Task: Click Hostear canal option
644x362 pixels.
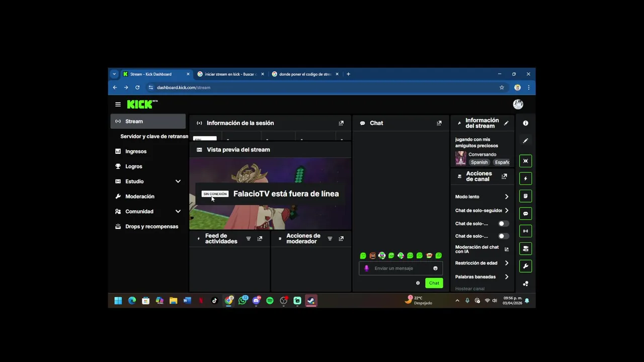Action: click(470, 289)
